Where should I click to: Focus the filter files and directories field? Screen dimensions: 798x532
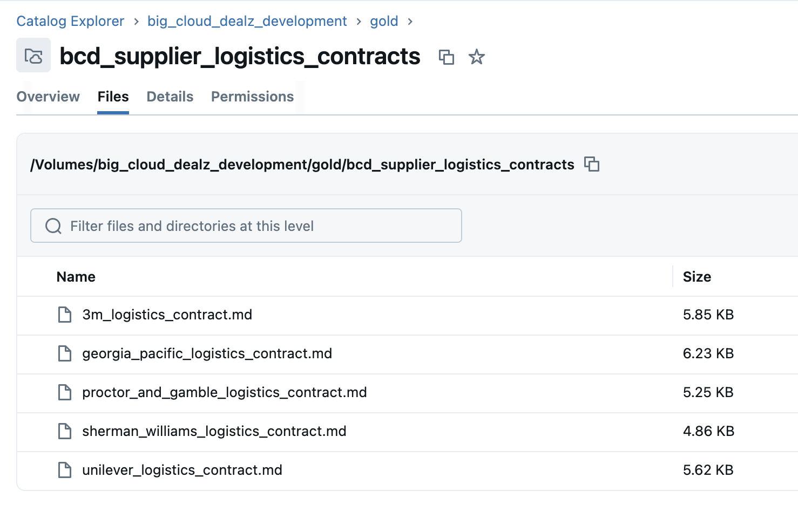tap(259, 226)
